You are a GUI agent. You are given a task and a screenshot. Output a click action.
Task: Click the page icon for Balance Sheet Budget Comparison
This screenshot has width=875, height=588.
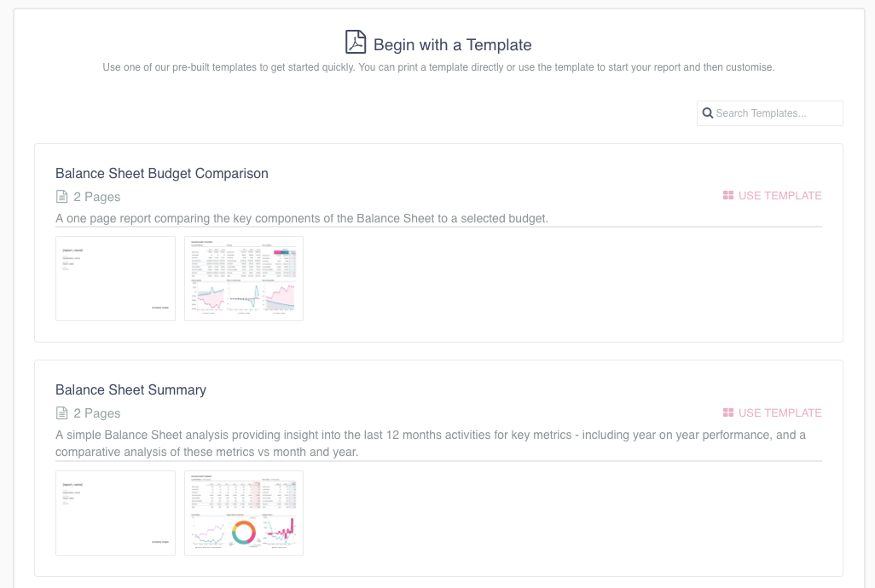click(62, 197)
